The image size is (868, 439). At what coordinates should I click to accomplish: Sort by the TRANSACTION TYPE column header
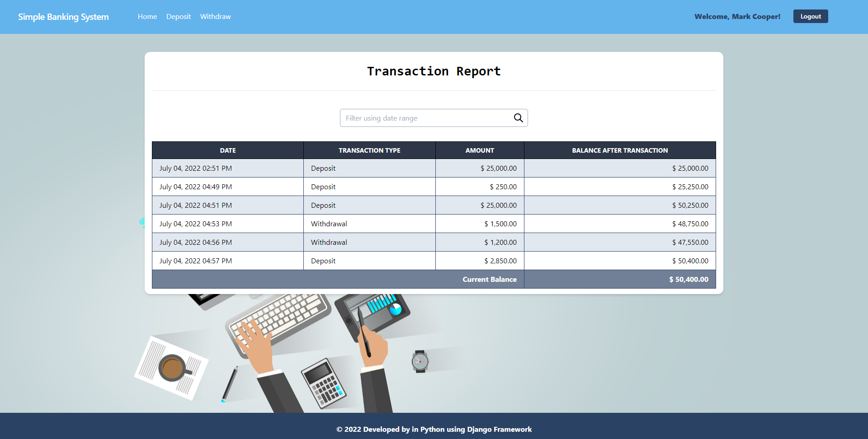369,150
